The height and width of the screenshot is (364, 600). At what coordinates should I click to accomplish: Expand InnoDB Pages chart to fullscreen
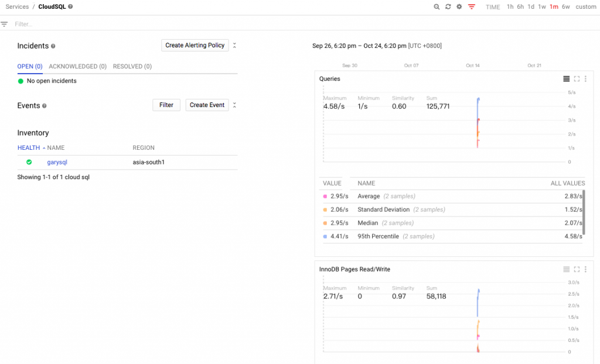pos(577,269)
